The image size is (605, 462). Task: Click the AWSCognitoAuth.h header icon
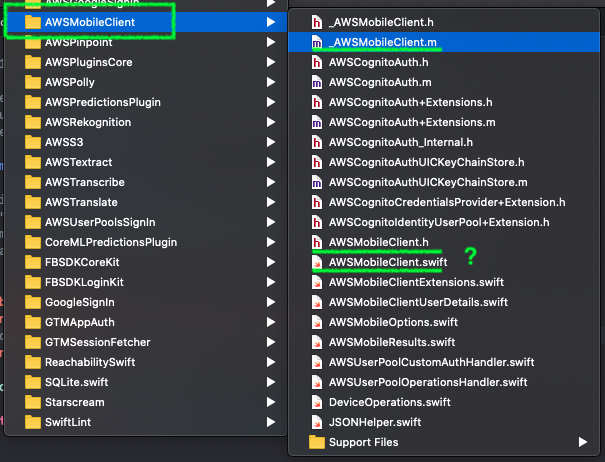point(317,62)
